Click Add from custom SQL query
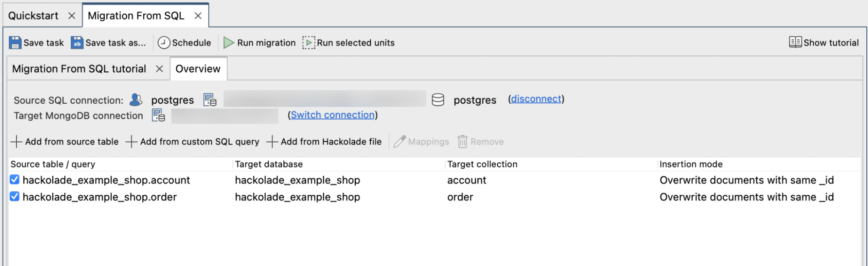The width and height of the screenshot is (868, 266). [x=200, y=141]
